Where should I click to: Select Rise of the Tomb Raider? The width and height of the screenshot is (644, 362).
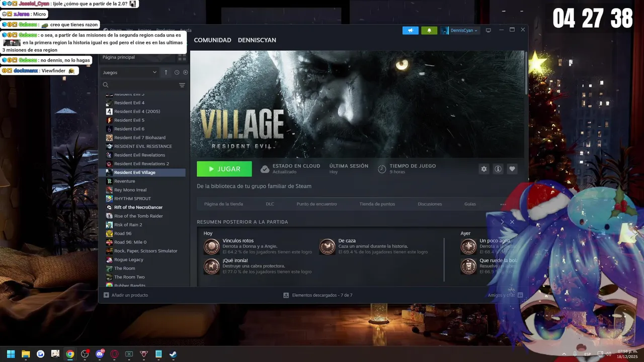pyautogui.click(x=138, y=216)
